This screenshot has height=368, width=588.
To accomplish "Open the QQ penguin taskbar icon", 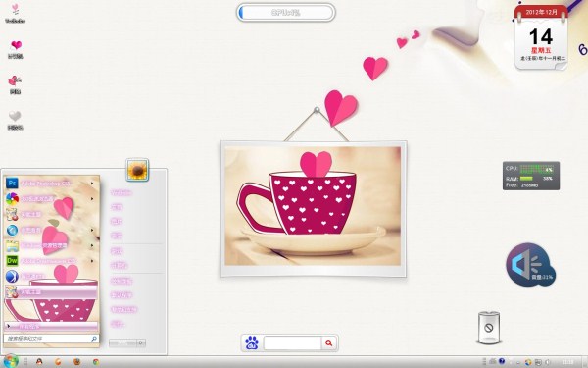I will [39, 362].
